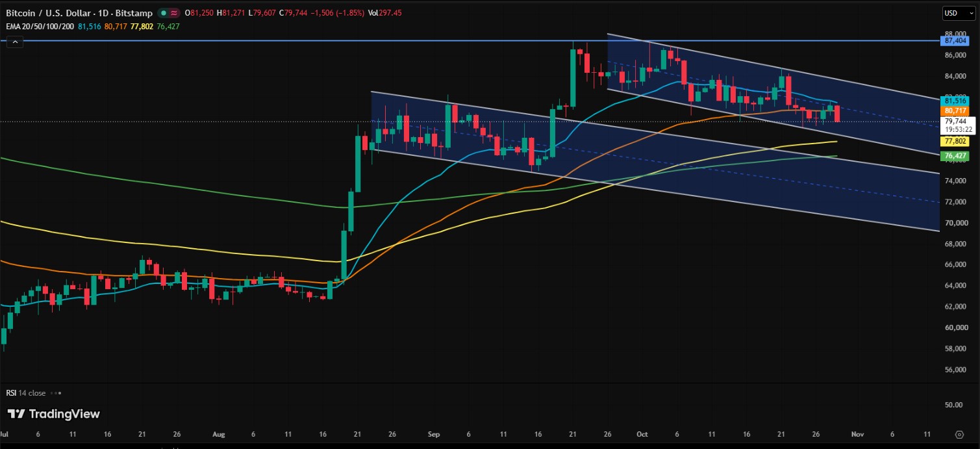Click the Nov label on time axis
The height and width of the screenshot is (449, 980).
click(x=858, y=433)
